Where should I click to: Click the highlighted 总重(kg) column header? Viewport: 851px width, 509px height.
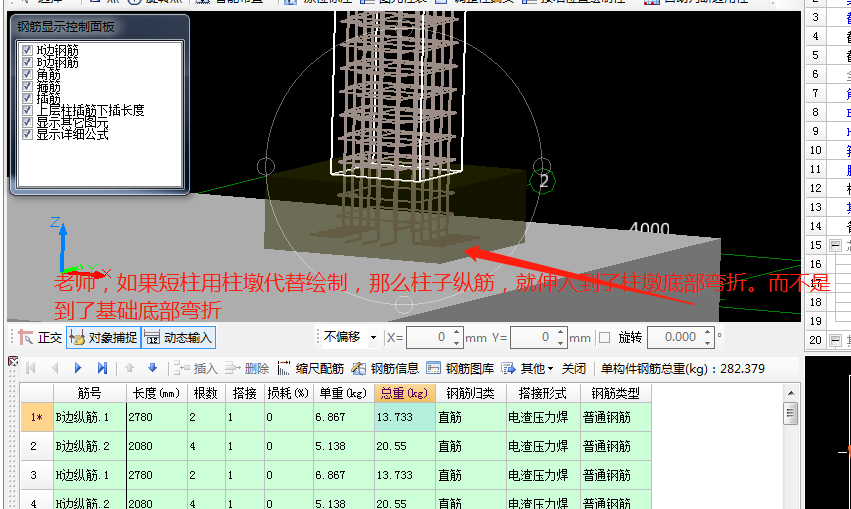click(x=405, y=393)
